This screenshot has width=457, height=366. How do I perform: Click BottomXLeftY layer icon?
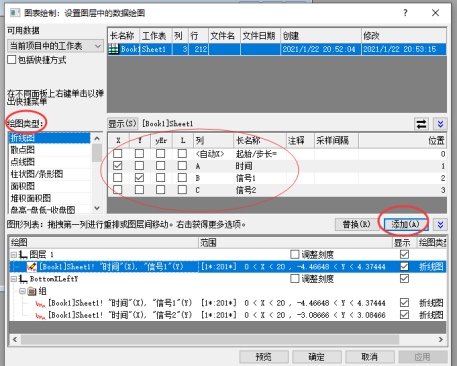[23, 279]
